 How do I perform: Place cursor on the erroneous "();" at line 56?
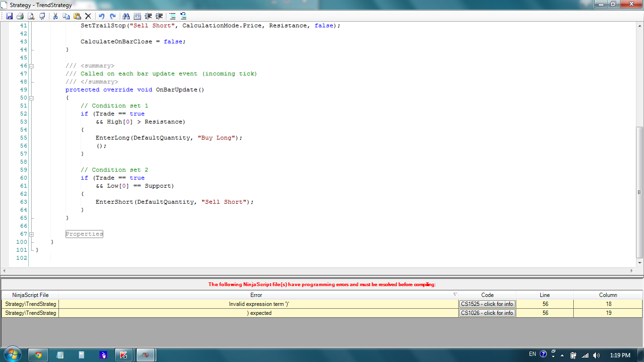click(x=101, y=146)
